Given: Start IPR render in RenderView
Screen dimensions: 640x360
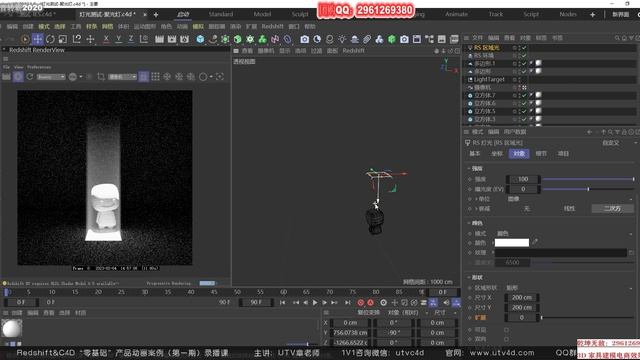Looking at the screenshot, I should pos(18,77).
